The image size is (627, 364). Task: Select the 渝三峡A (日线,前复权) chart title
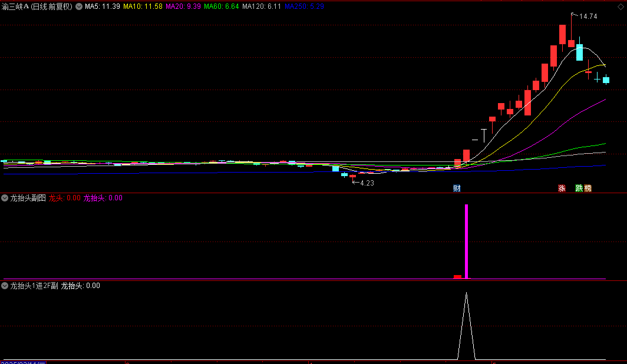coord(37,6)
